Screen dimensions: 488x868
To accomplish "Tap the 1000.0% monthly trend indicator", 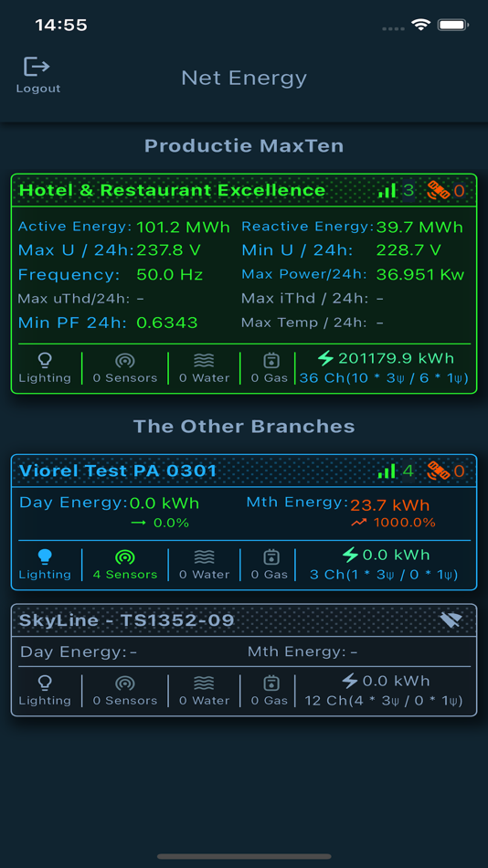I will coord(393,523).
